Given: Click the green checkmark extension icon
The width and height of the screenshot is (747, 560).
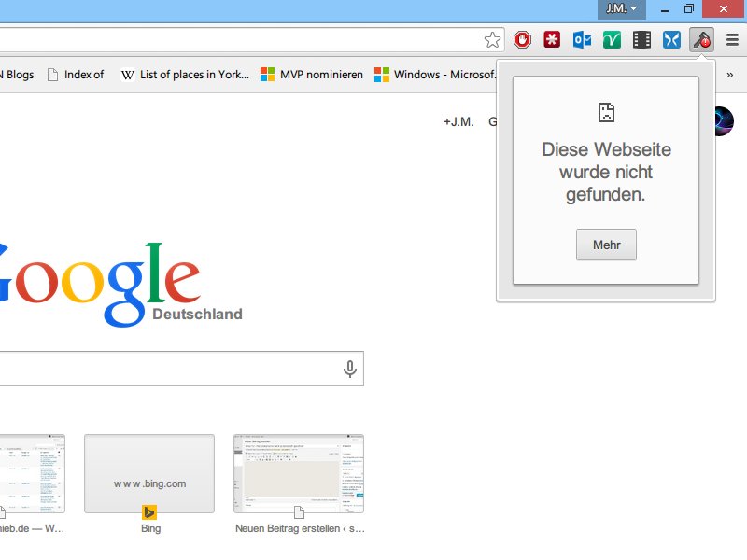Looking at the screenshot, I should 612,40.
